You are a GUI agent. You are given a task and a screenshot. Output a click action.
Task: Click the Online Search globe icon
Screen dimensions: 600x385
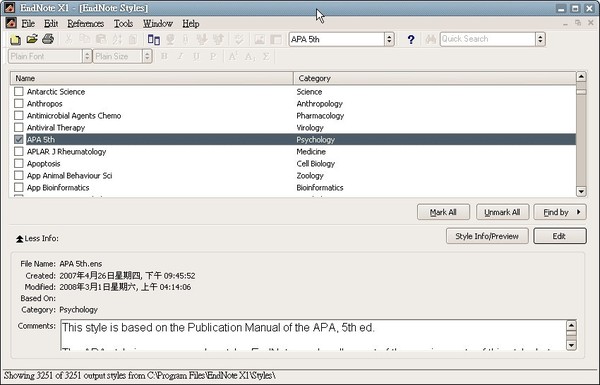coord(170,39)
